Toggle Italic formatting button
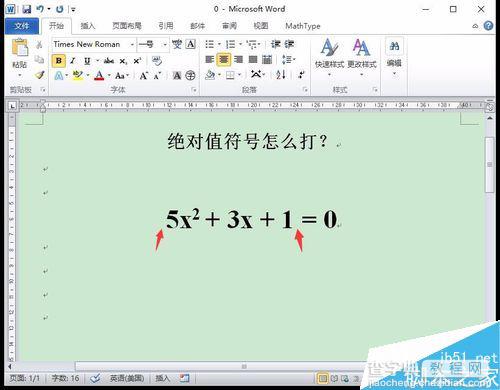Screen dimensions: 500x390 [73, 61]
